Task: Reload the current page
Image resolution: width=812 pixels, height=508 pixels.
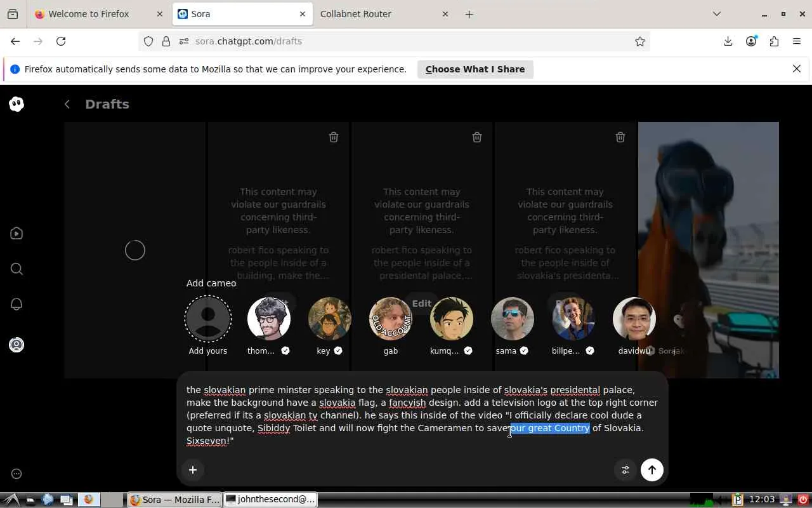Action: [x=61, y=41]
